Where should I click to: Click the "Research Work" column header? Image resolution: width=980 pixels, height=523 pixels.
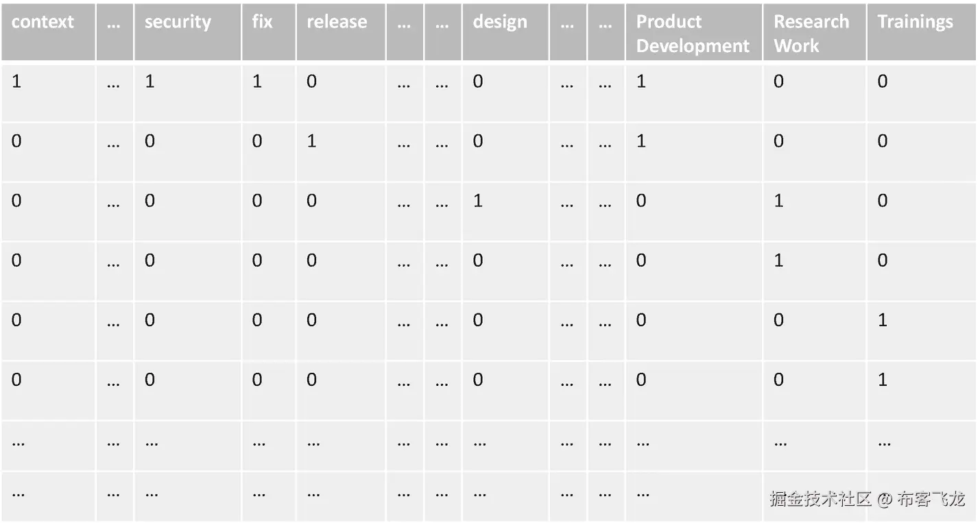tap(811, 34)
